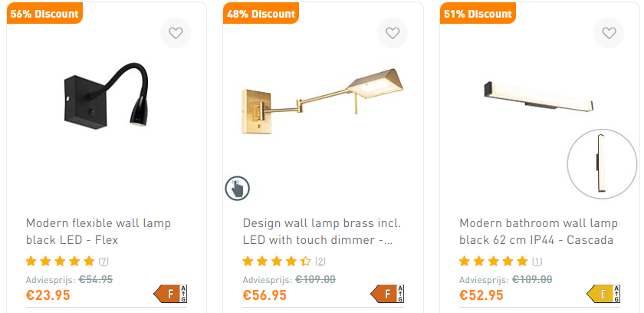Click the €52.95 price on the Cascada lamp

click(481, 295)
